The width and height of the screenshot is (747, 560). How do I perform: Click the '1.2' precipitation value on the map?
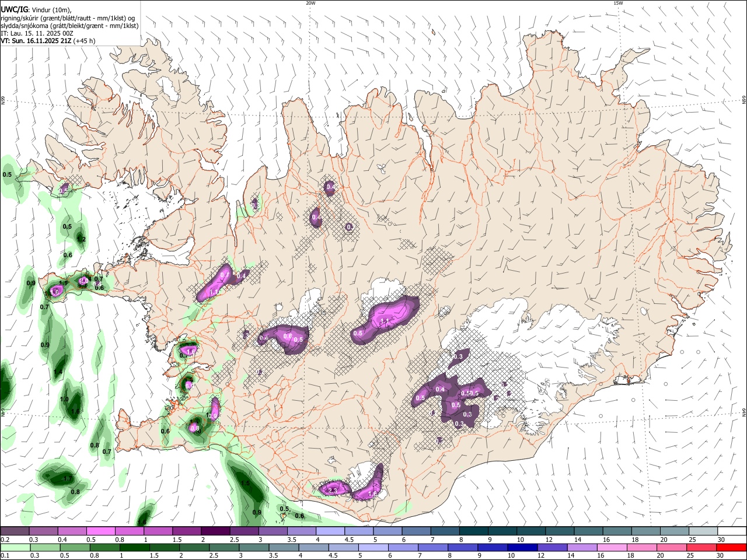(82, 239)
